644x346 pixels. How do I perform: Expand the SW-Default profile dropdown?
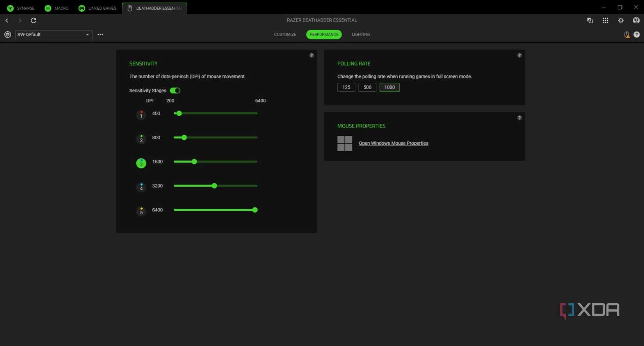coord(54,35)
